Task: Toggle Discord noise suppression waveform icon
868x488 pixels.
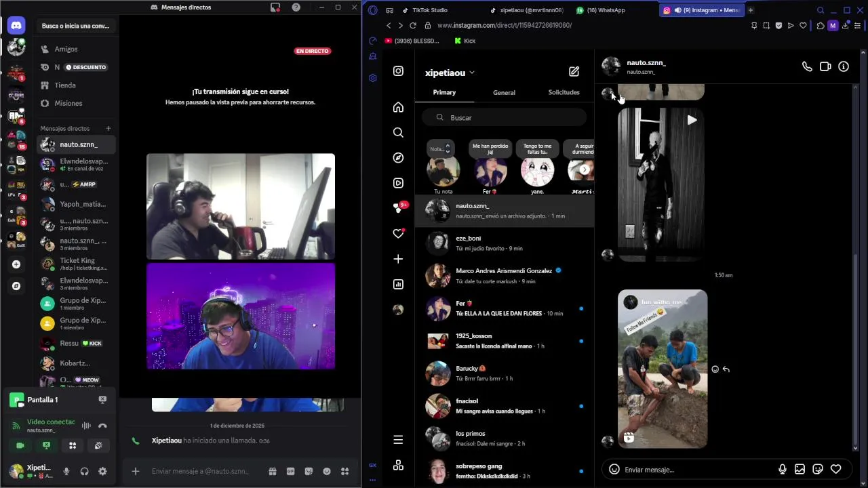Action: [86, 426]
